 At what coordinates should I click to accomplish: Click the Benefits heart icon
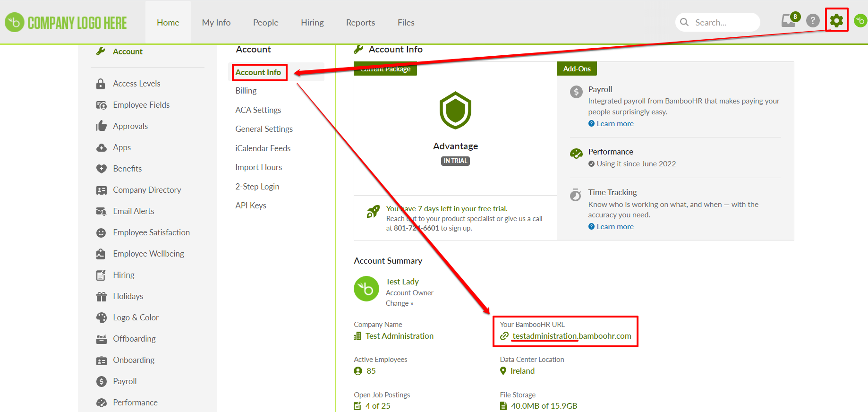(x=101, y=169)
